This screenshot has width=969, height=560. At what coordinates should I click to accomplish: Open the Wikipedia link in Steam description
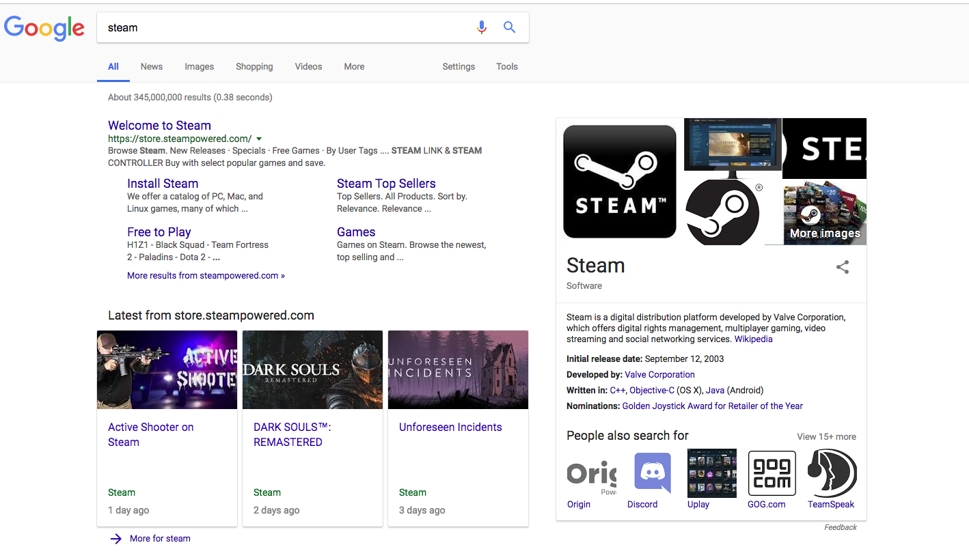pos(754,339)
